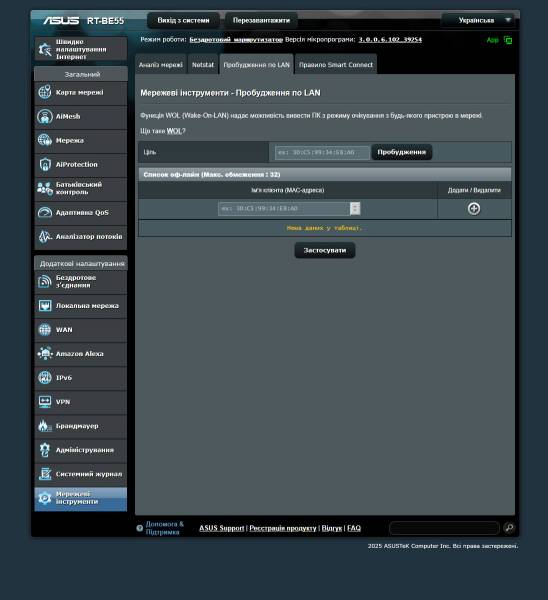
Task: Open the Бездротове з'єднання wireless icon
Action: [45, 282]
